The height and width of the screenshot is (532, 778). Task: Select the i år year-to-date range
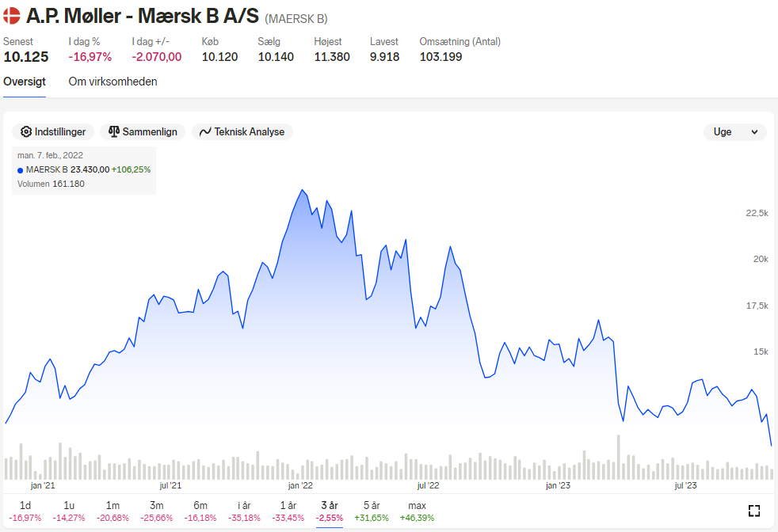[x=244, y=511]
